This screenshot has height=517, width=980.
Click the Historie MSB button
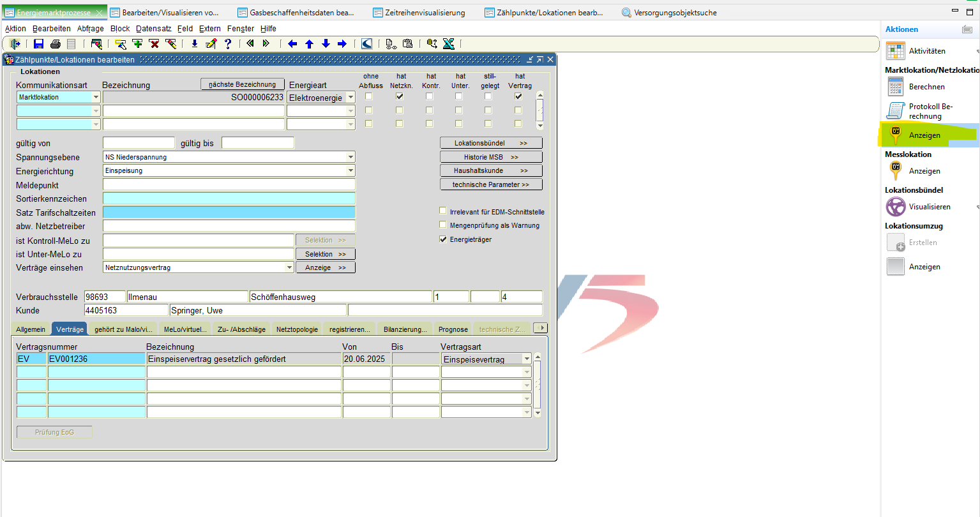[491, 157]
